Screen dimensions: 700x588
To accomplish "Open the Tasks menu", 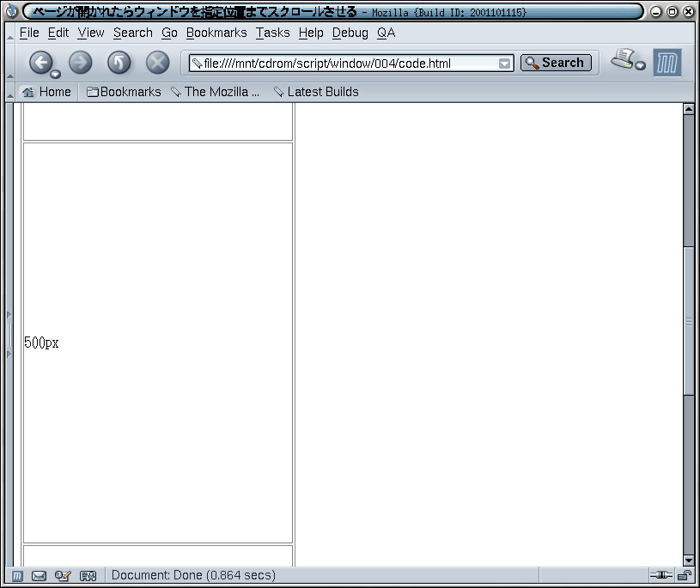I will tap(272, 33).
